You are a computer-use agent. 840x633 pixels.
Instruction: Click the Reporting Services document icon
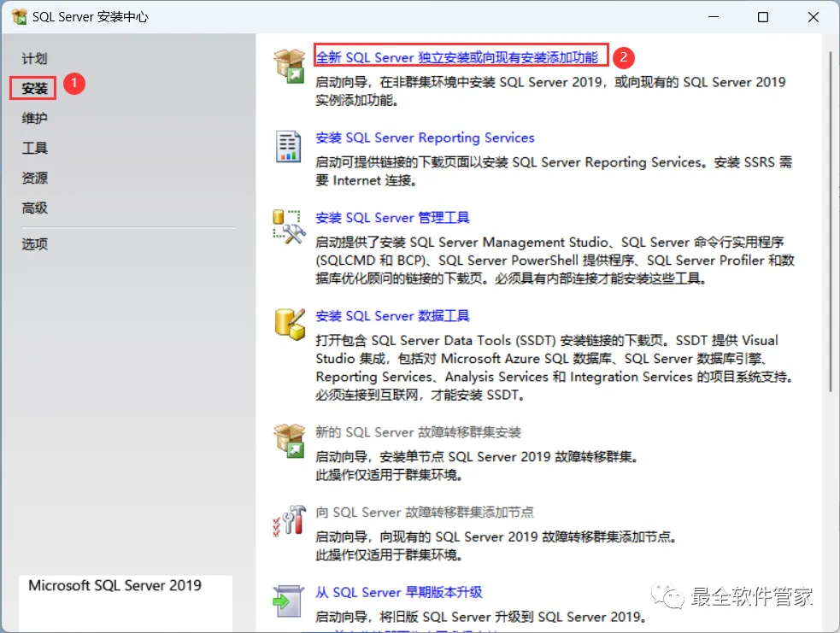tap(288, 146)
